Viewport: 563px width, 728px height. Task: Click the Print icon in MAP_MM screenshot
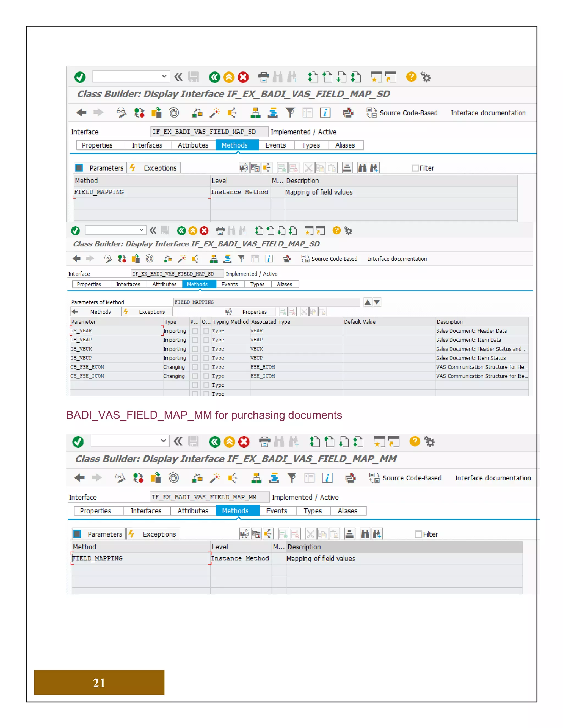click(264, 442)
